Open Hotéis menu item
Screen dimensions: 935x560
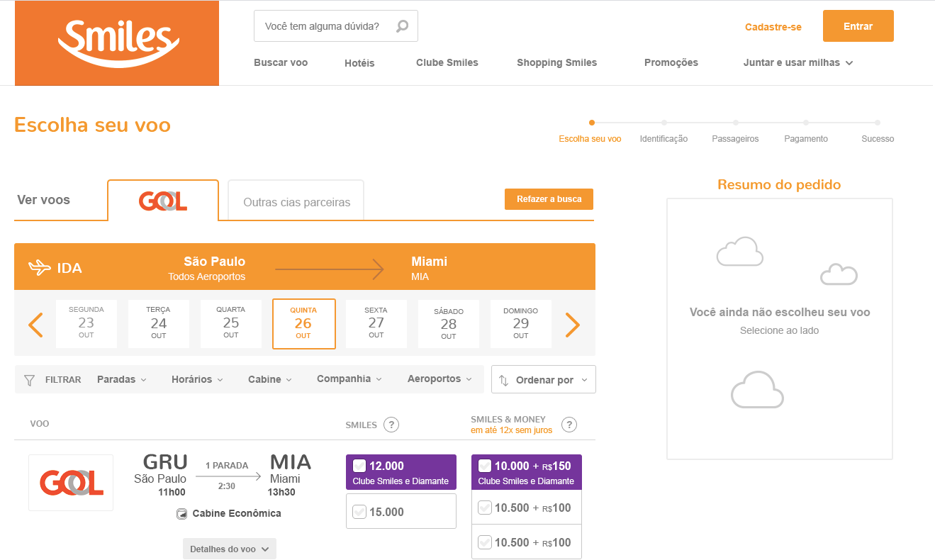tap(359, 63)
